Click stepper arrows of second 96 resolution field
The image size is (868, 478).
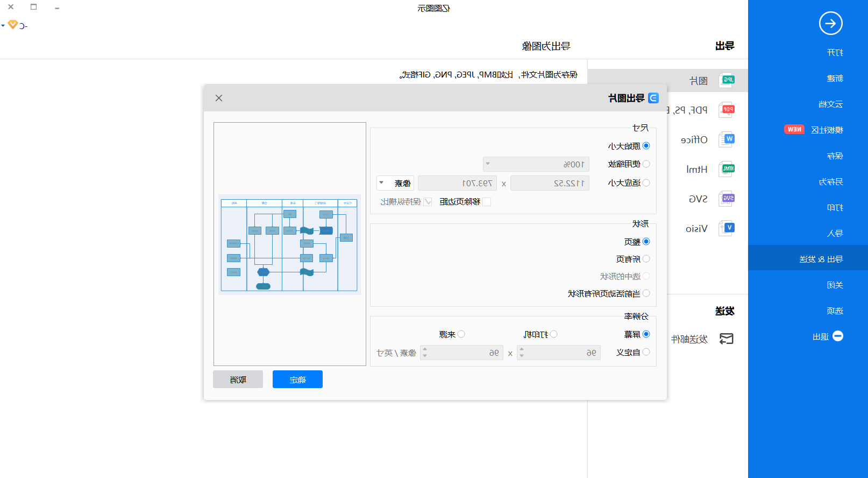click(425, 353)
